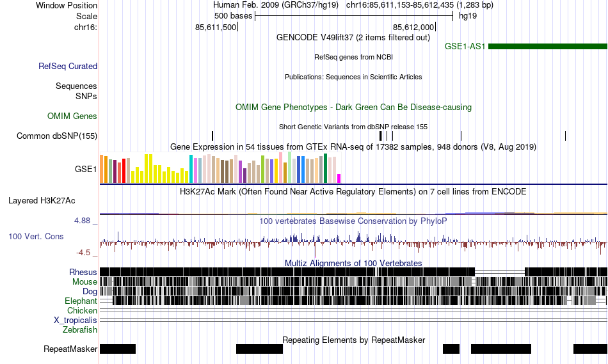
Task: Click the Scale label
Action: pos(86,16)
